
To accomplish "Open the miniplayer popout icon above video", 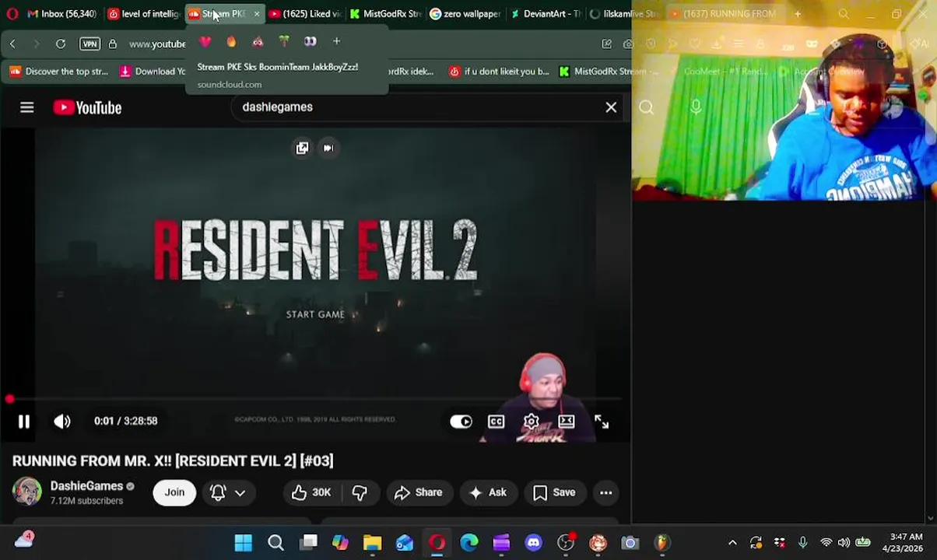I will tap(302, 148).
